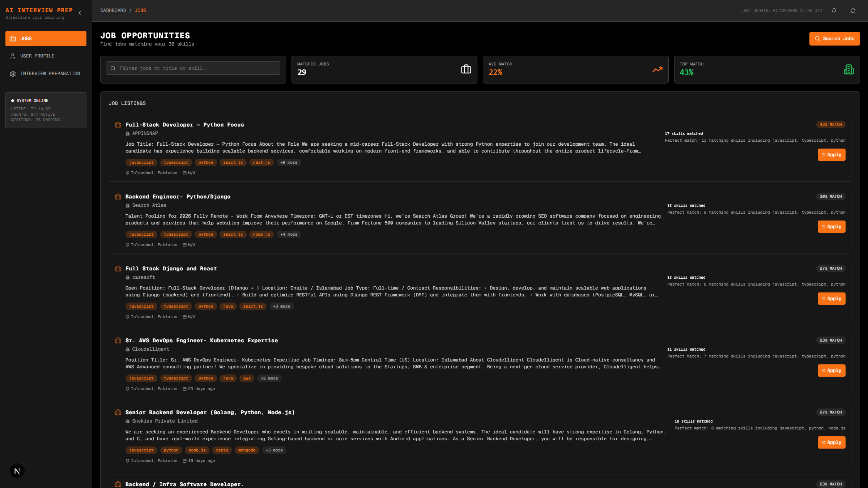Open DASHBOARD from the breadcrumb
This screenshot has height=488, width=868.
[113, 10]
